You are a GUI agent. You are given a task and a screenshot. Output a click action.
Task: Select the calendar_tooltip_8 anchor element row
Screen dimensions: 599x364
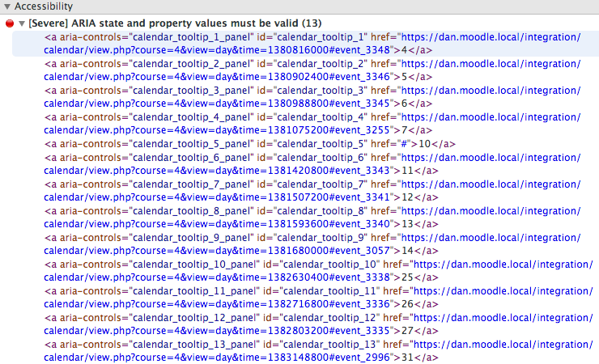click(306, 218)
